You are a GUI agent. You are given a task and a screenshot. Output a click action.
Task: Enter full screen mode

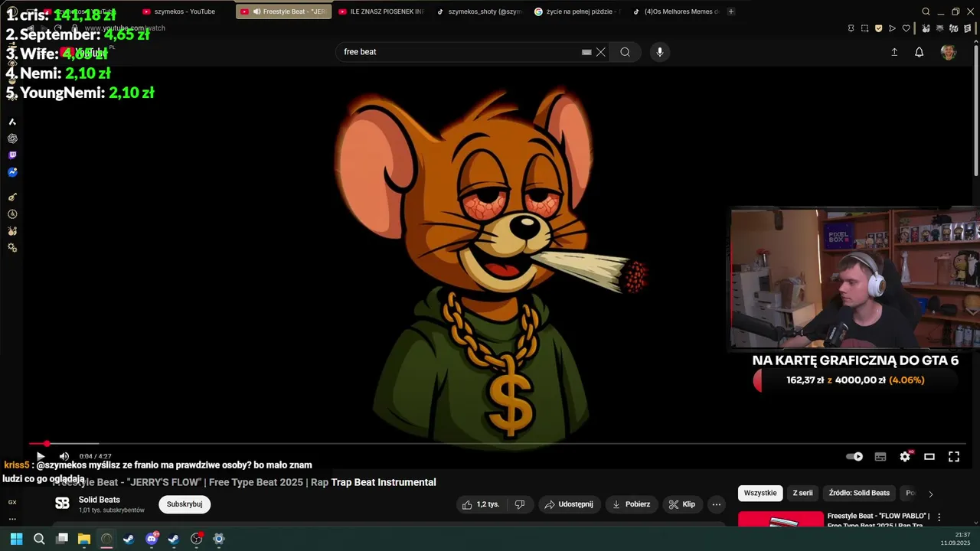pyautogui.click(x=954, y=457)
